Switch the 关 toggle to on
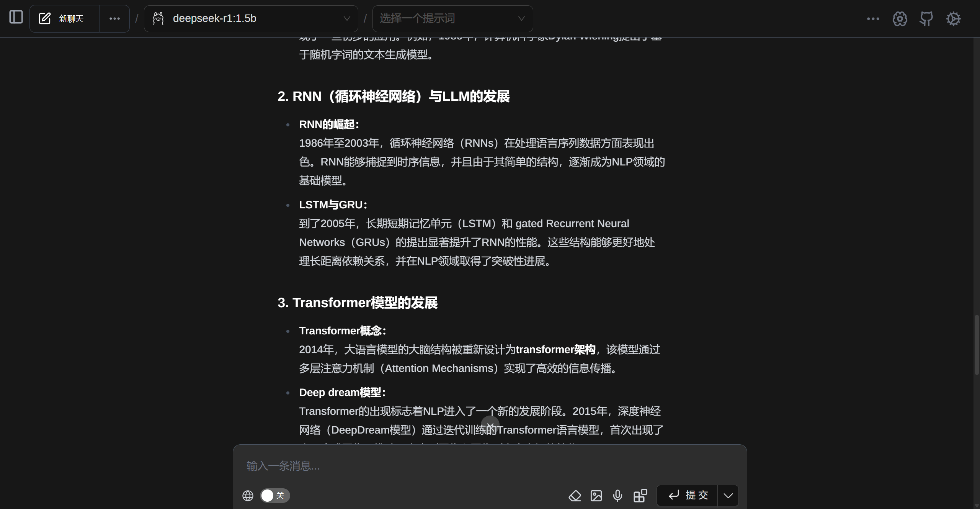980x509 pixels. pyautogui.click(x=274, y=495)
